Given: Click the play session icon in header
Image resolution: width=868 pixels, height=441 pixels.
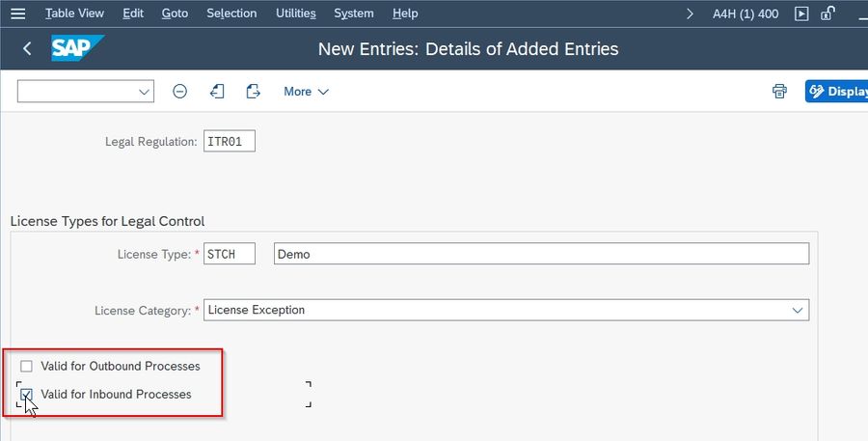Looking at the screenshot, I should [x=801, y=14].
